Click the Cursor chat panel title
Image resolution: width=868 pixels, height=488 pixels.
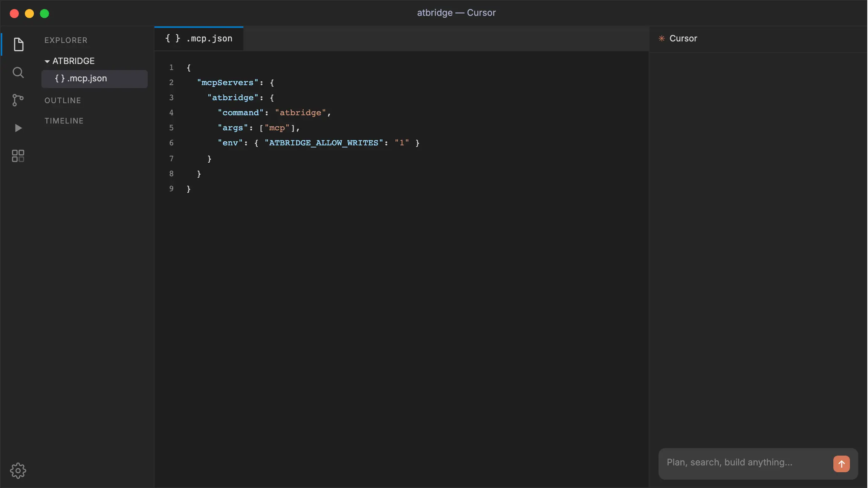tap(683, 38)
